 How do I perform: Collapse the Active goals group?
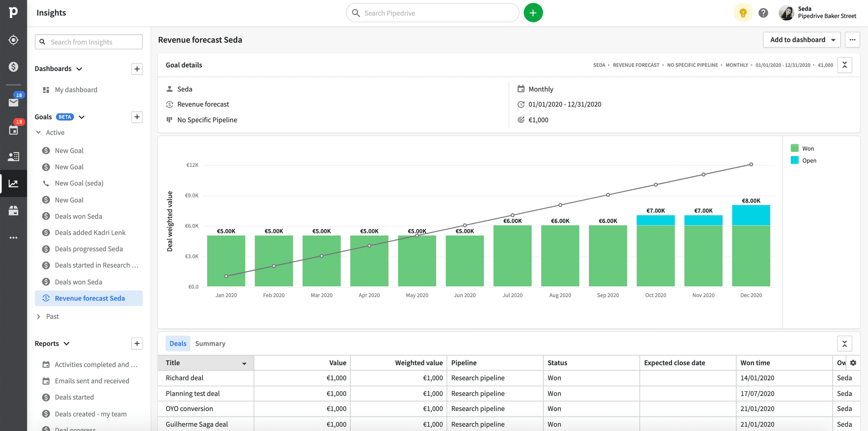tap(38, 132)
